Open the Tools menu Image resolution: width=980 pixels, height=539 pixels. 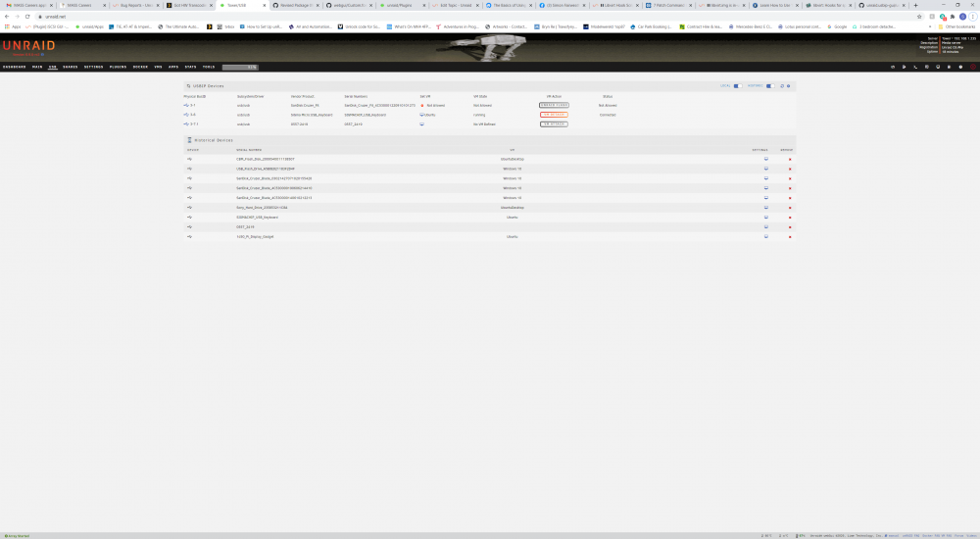click(209, 67)
